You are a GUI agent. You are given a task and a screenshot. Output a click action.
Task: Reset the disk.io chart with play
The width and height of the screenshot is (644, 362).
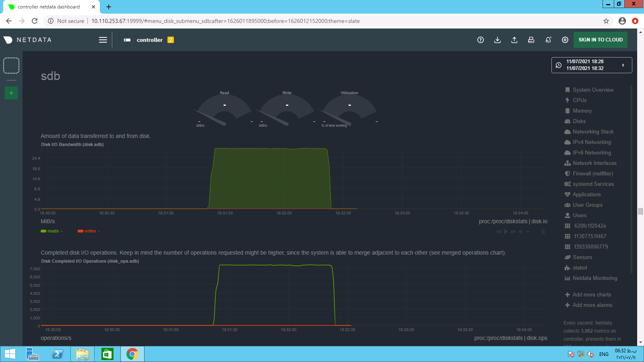click(x=506, y=232)
